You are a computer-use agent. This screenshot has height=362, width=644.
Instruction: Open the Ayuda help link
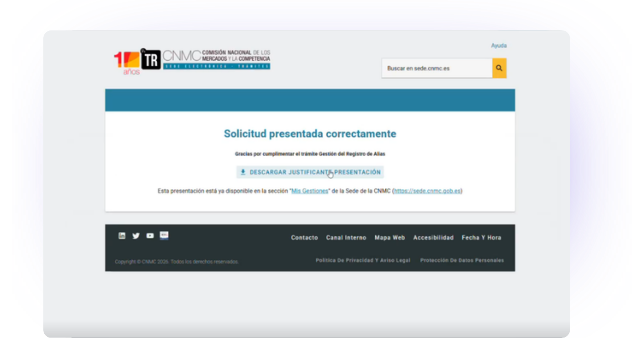499,46
